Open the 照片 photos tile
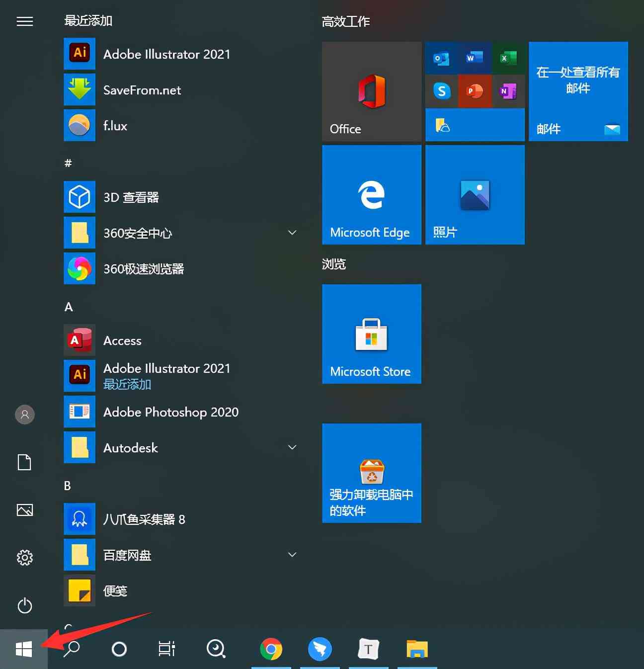This screenshot has width=644, height=669. [x=475, y=195]
